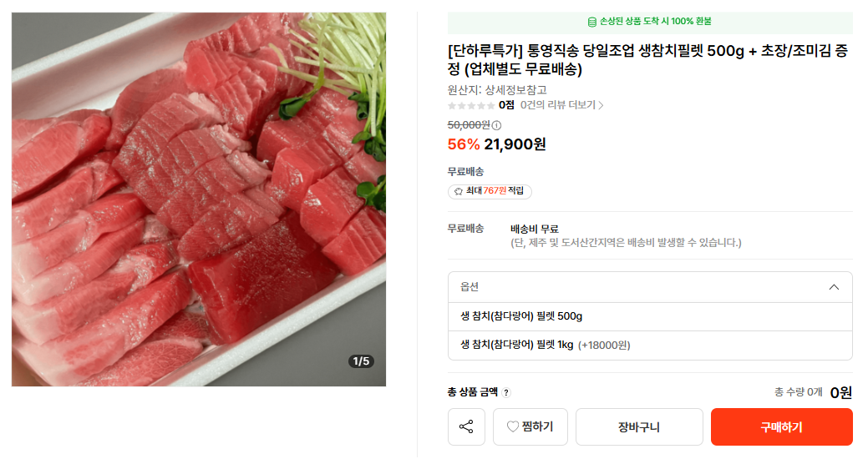
Task: Click the tuna product image
Action: coord(199,199)
